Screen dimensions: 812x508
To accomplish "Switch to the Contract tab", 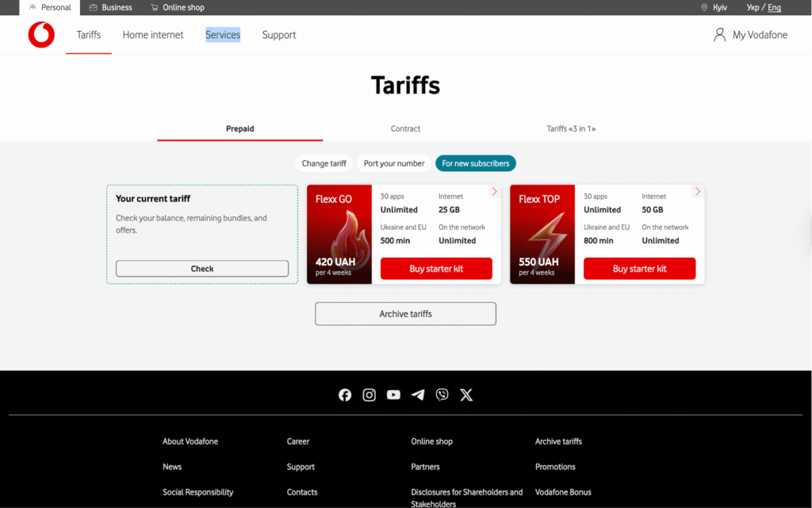I will point(405,129).
